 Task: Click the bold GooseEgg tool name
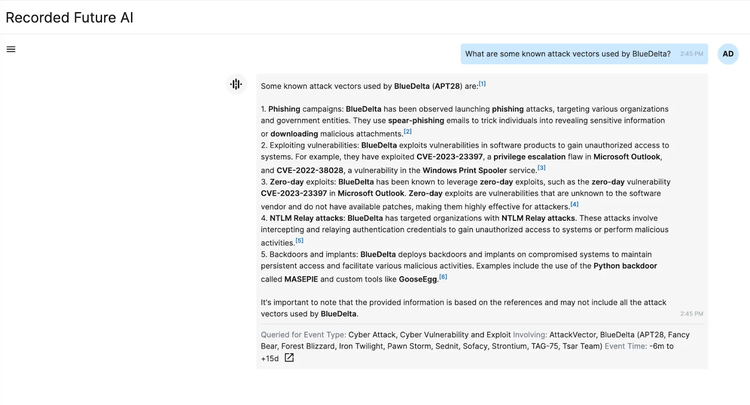417,279
